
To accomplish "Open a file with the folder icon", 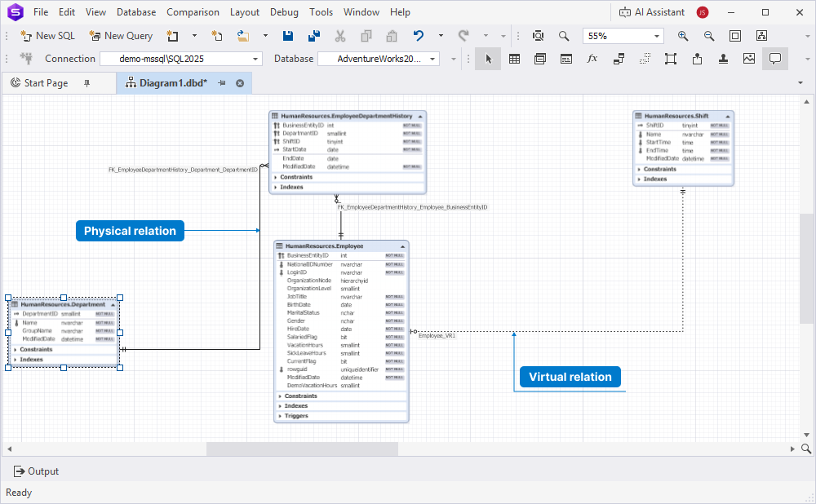I will coord(242,36).
